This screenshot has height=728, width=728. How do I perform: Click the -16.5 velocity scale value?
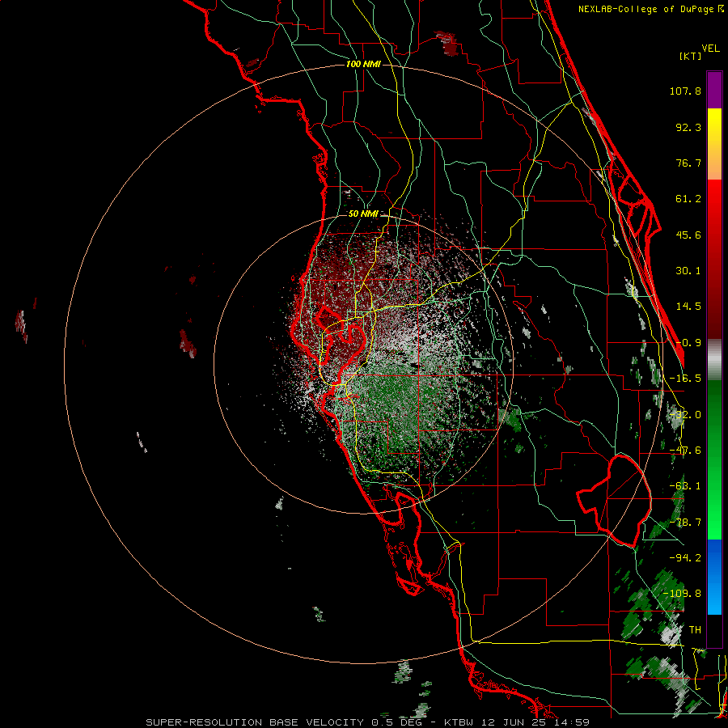tap(685, 379)
